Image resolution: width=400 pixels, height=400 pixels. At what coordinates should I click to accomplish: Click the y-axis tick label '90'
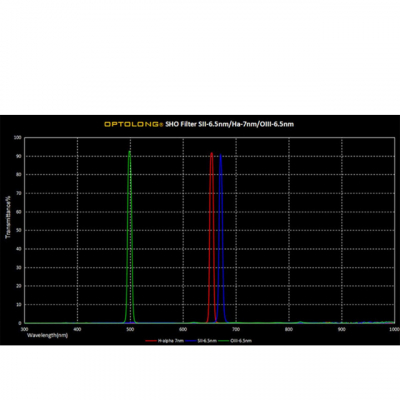tap(19, 156)
